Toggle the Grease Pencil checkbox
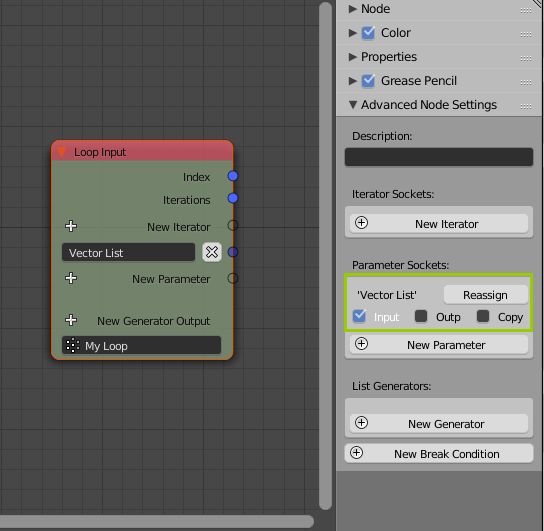544x531 pixels. coord(368,81)
